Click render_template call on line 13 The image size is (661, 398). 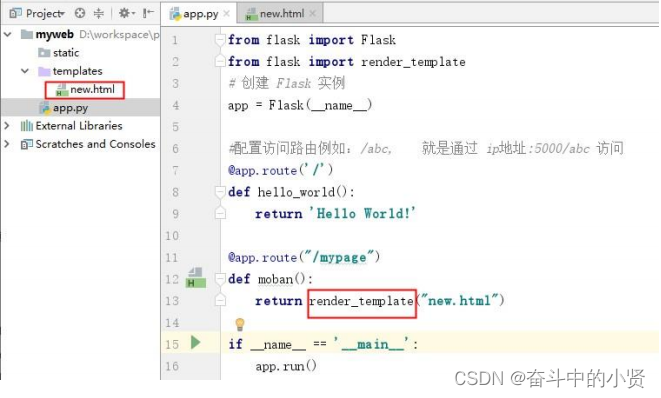point(362,301)
